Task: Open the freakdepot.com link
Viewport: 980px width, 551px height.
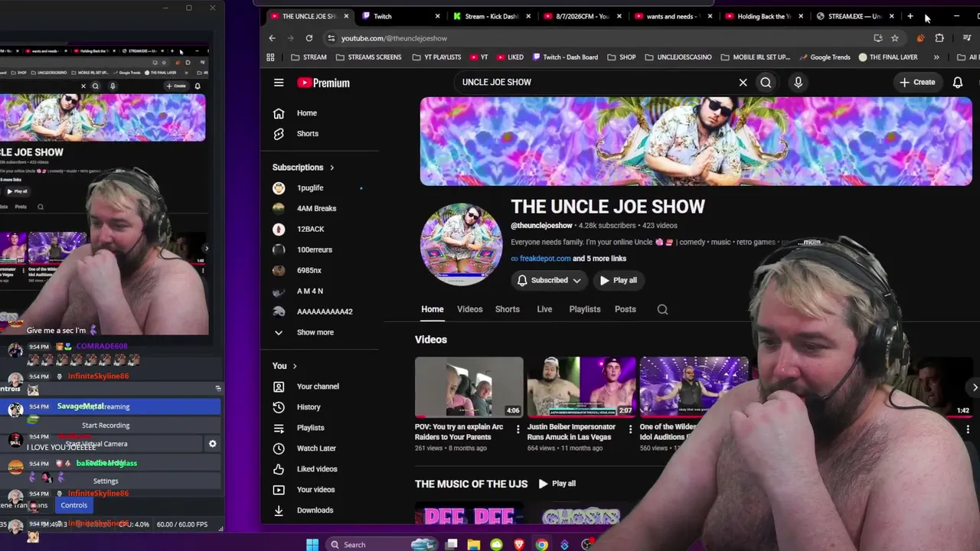Action: [x=545, y=259]
